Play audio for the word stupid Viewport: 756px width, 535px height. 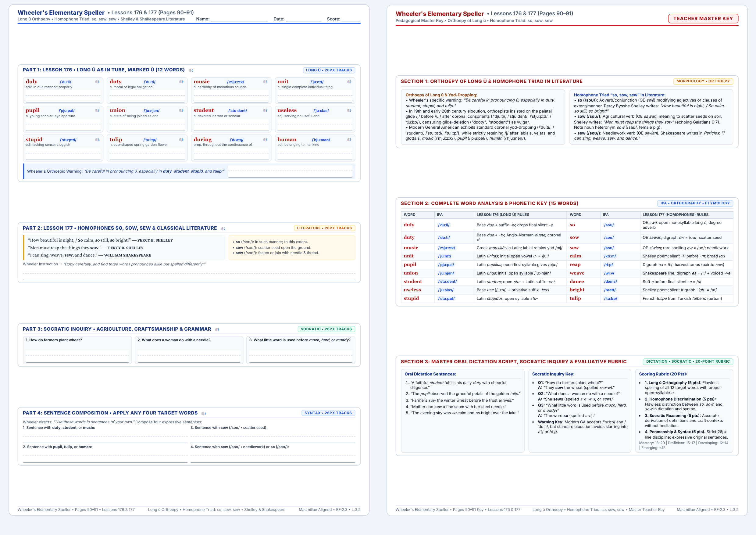[97, 140]
